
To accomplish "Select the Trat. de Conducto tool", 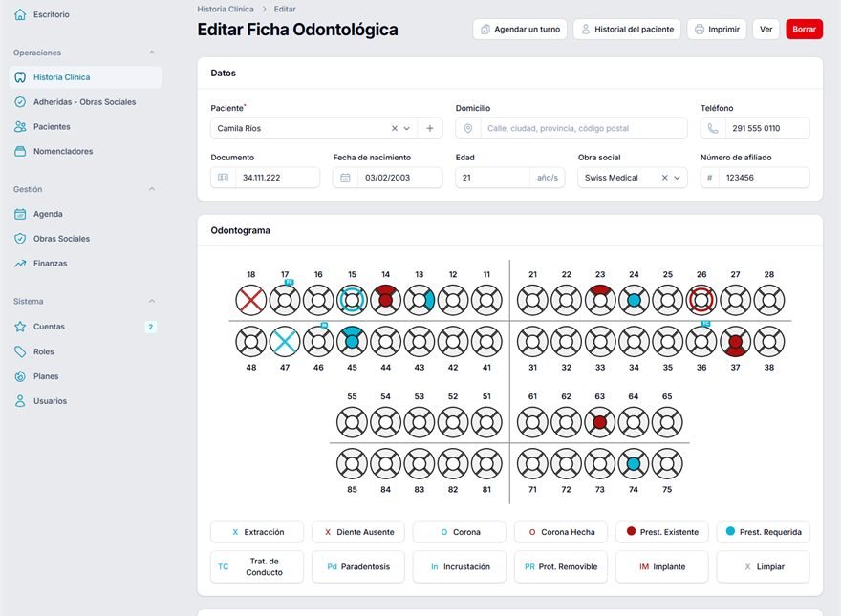I will [257, 566].
